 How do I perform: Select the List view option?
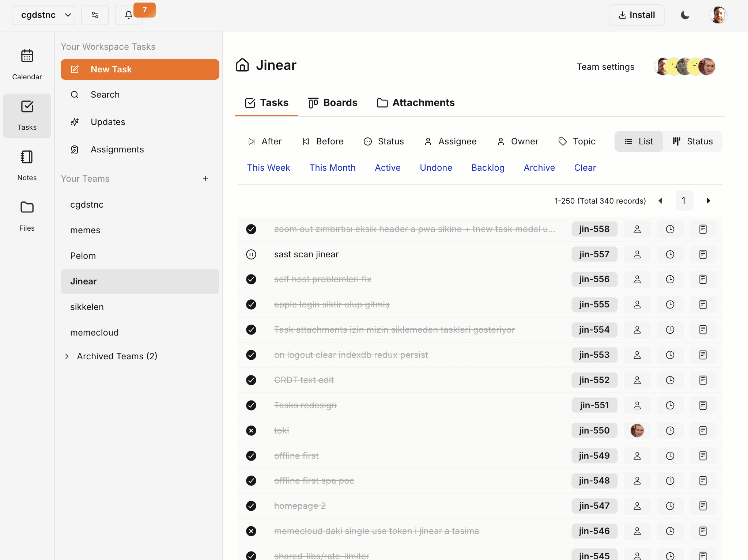pos(639,141)
